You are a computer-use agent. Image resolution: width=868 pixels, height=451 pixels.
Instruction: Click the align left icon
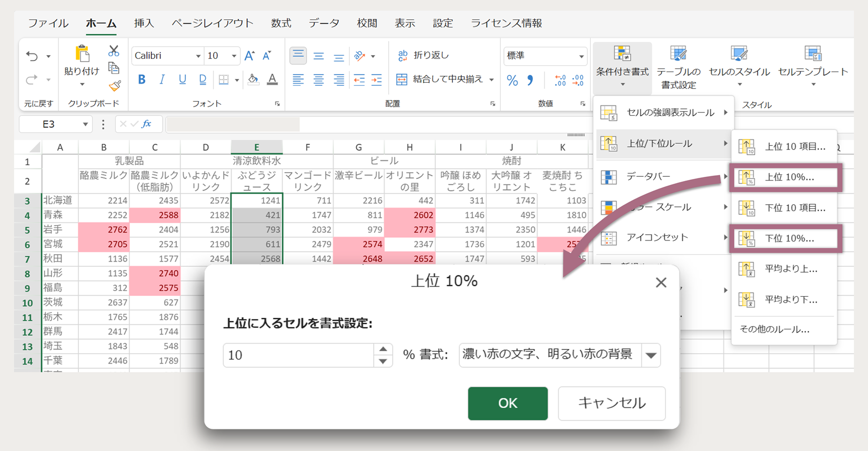(298, 80)
